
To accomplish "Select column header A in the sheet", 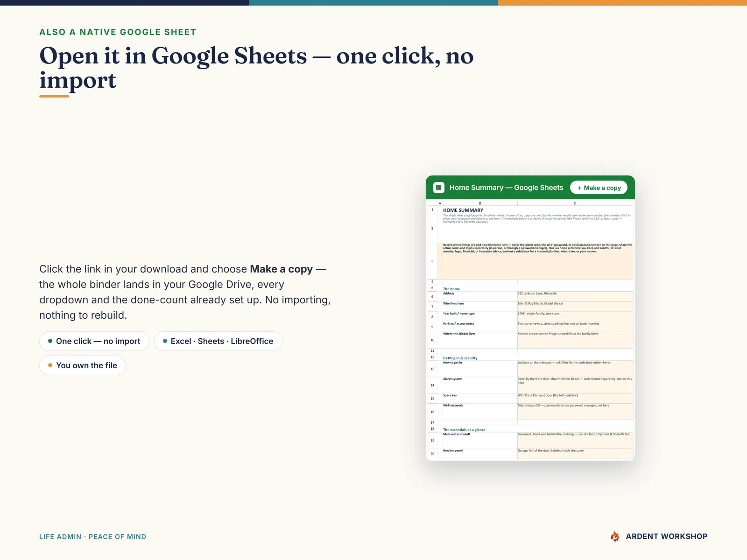I will (440, 203).
